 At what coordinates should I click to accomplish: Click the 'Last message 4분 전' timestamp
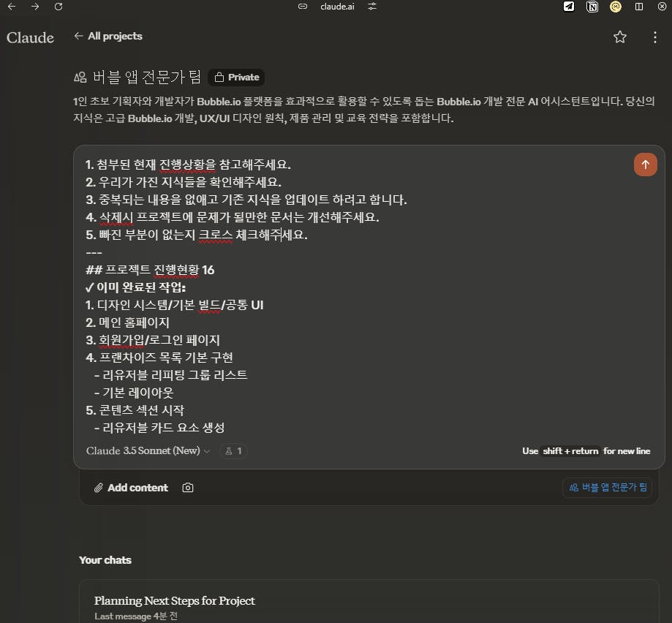click(x=136, y=616)
